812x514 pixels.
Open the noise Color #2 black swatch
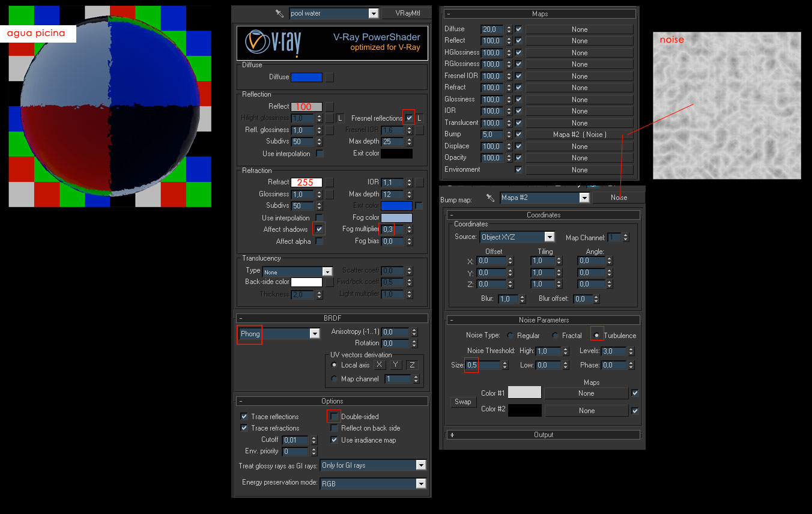[524, 410]
